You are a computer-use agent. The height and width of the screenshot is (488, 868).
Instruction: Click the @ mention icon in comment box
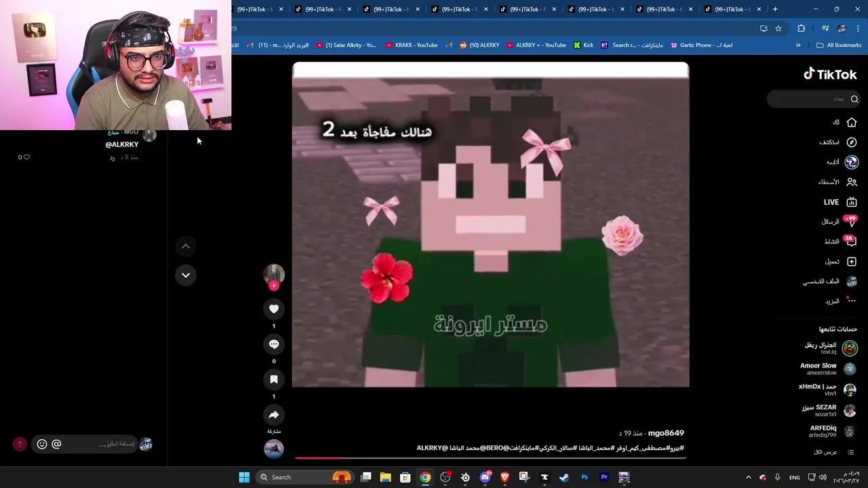tap(56, 444)
